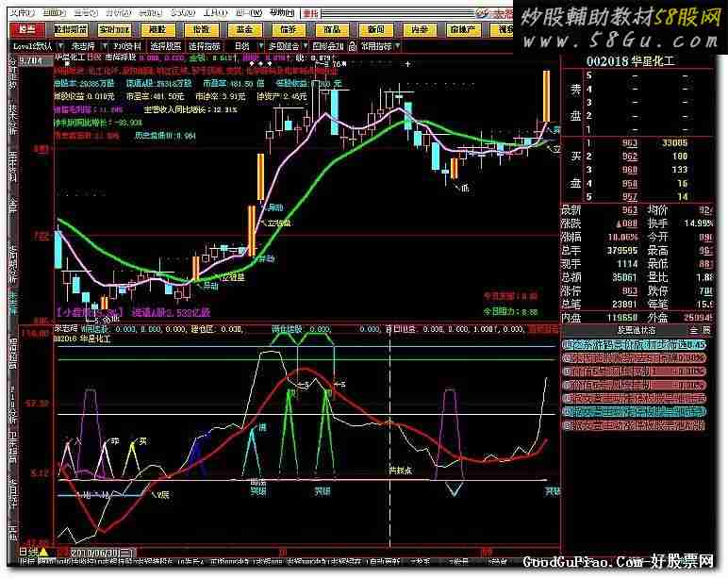Open the 画面 menu

(x=54, y=12)
